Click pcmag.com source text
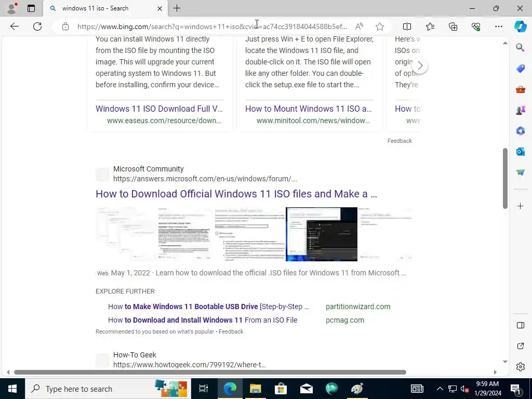 (x=345, y=320)
